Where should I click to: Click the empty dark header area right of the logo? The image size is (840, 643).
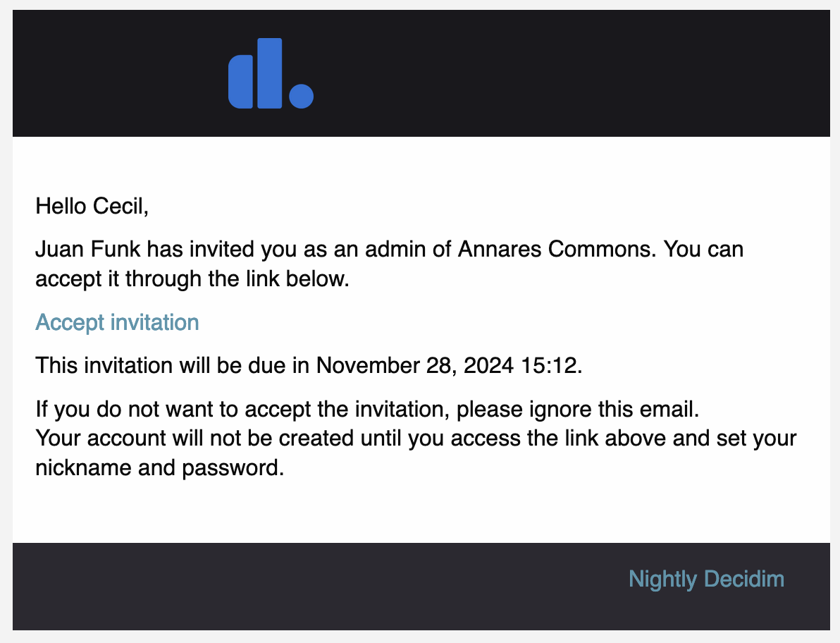564,73
